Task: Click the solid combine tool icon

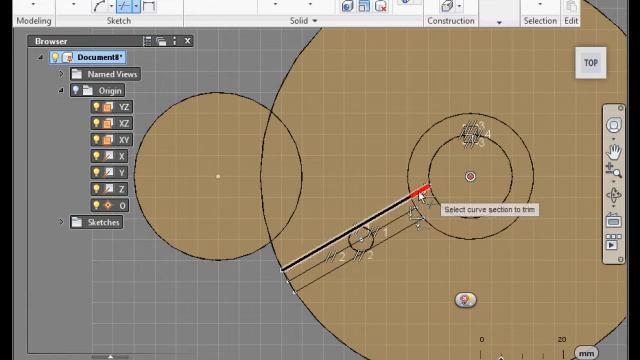Action: tap(347, 6)
